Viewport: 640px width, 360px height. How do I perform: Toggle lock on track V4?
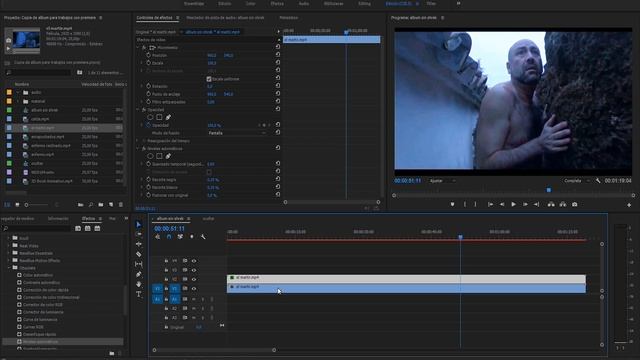click(166, 261)
